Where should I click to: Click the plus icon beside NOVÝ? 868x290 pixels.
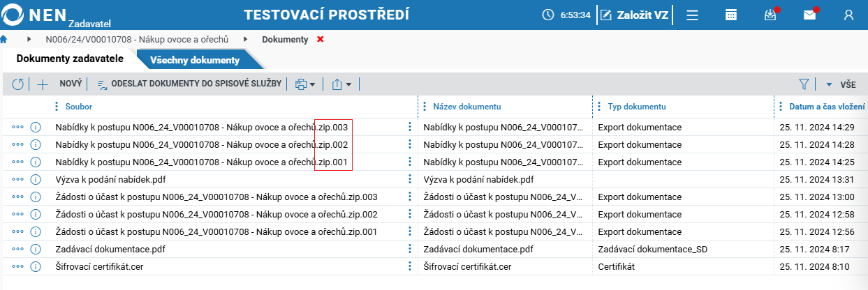pyautogui.click(x=43, y=84)
